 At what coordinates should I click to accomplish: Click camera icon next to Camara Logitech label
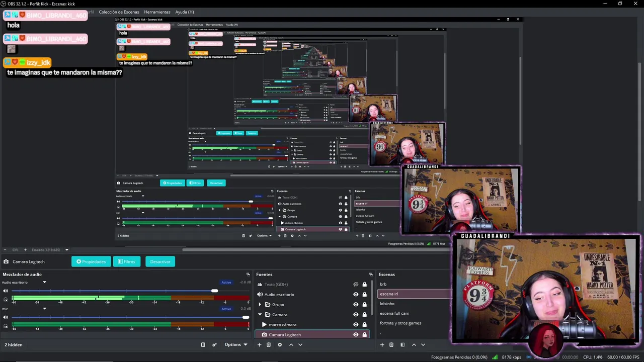click(x=6, y=261)
